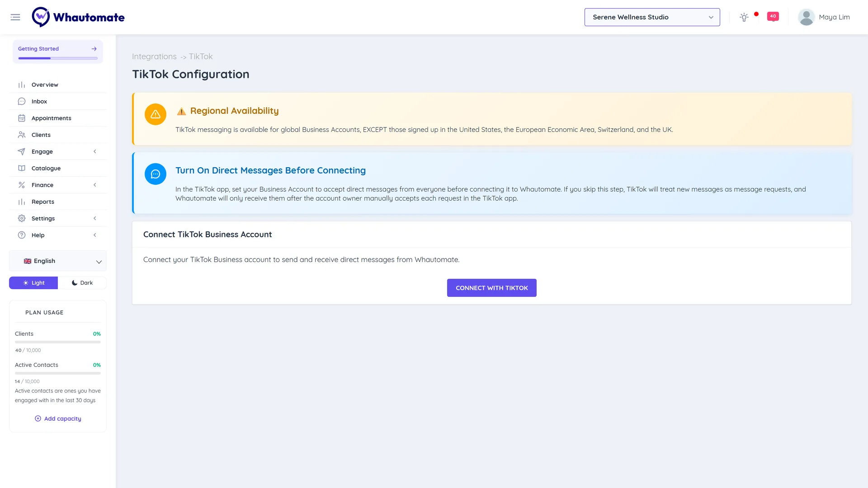The height and width of the screenshot is (488, 868).
Task: Click the Regional Availability warning circle icon
Action: point(156,114)
